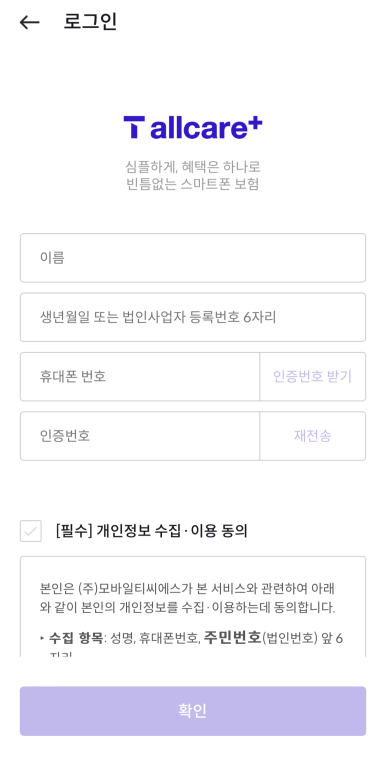386x772 pixels.
Task: Focus the 휴대폰 번호 input field
Action: point(140,377)
